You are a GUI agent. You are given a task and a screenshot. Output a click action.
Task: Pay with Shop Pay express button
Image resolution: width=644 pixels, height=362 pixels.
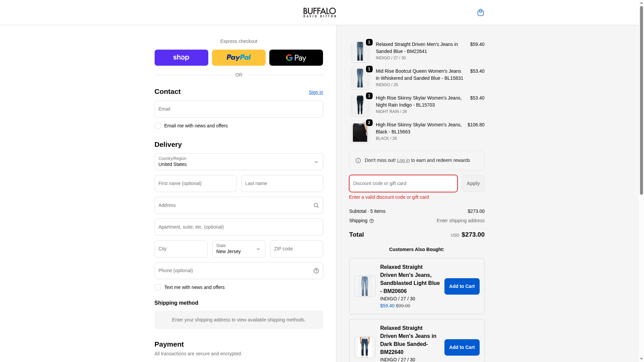pos(181,58)
